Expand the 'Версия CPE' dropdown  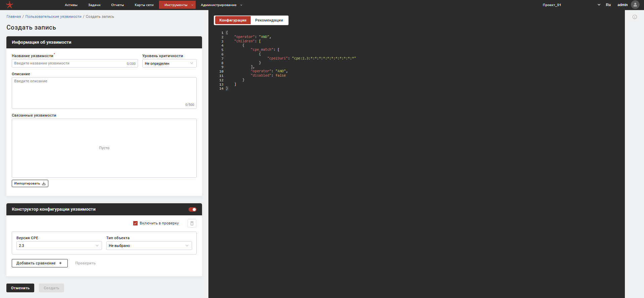coord(59,246)
